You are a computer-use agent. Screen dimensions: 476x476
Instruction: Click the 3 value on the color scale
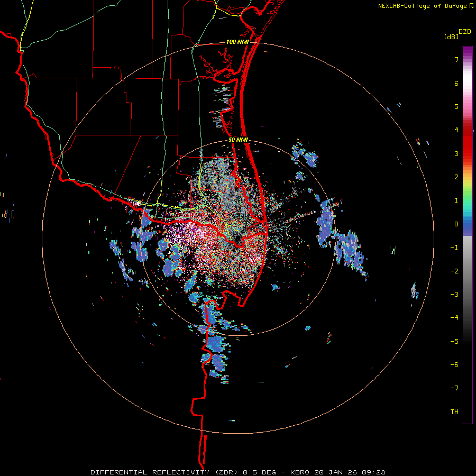click(x=456, y=153)
